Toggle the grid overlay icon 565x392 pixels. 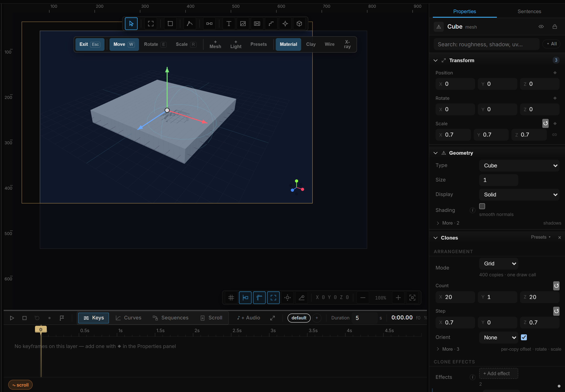(x=231, y=298)
